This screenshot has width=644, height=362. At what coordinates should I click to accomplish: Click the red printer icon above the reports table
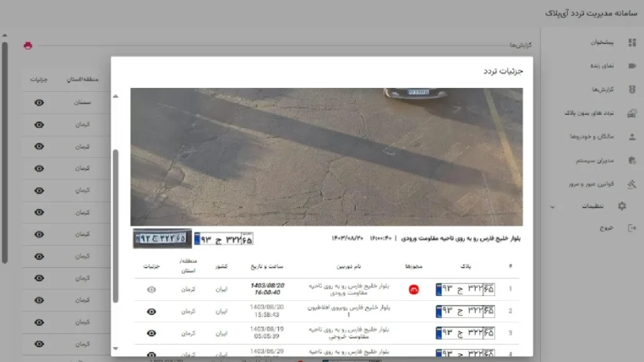click(x=28, y=45)
